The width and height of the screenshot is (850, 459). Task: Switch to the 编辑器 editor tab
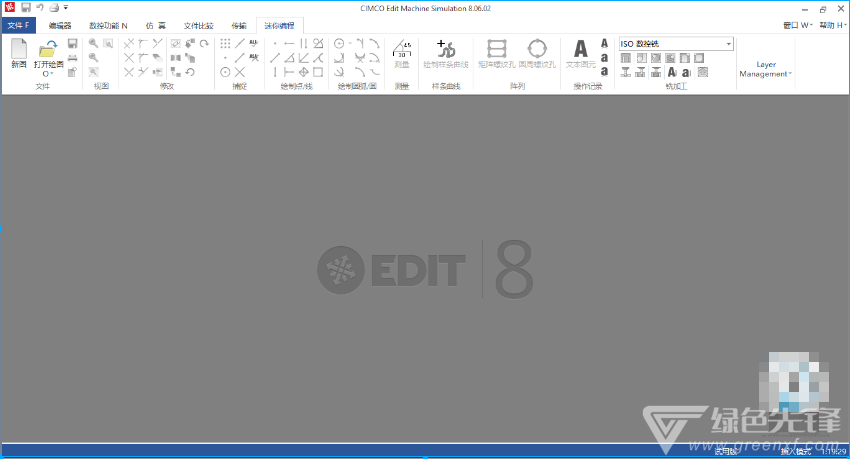pyautogui.click(x=60, y=25)
